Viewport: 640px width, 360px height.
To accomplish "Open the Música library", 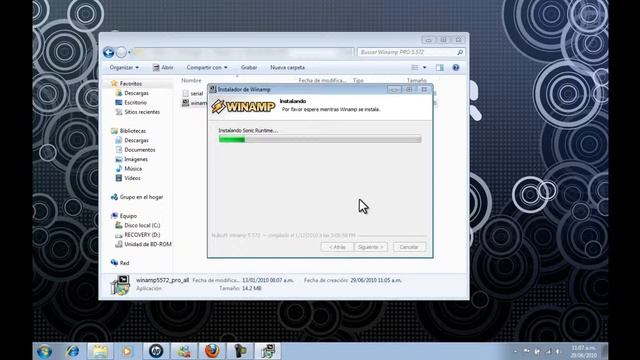I will click(133, 169).
